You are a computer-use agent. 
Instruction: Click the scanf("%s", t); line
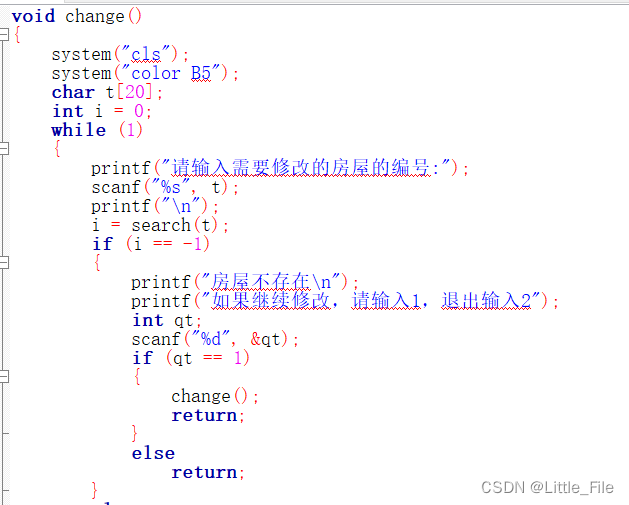tap(165, 187)
